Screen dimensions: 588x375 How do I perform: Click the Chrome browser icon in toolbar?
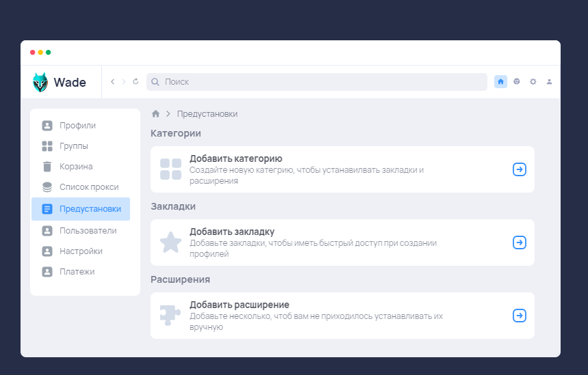[x=517, y=81]
